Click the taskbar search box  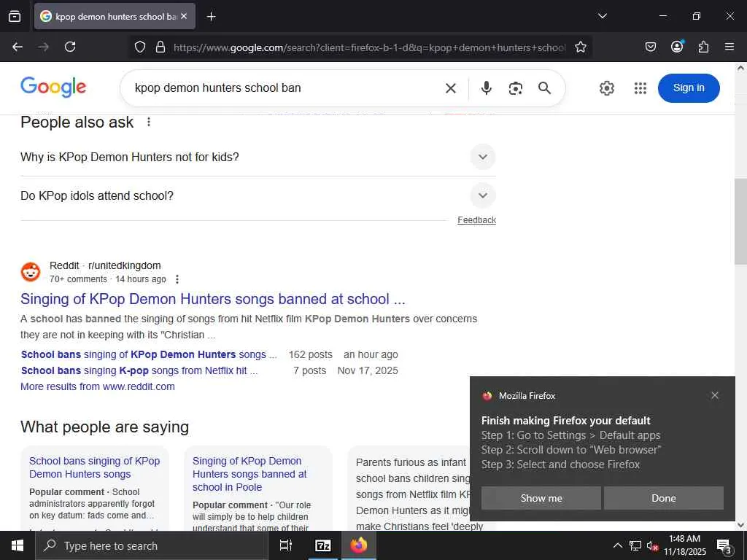tap(152, 545)
